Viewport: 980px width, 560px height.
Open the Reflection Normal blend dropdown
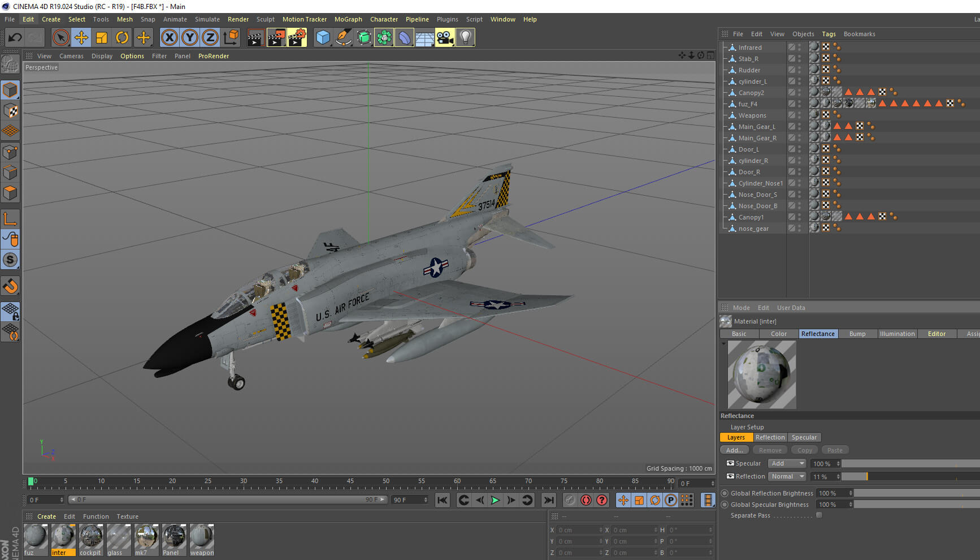coord(787,476)
